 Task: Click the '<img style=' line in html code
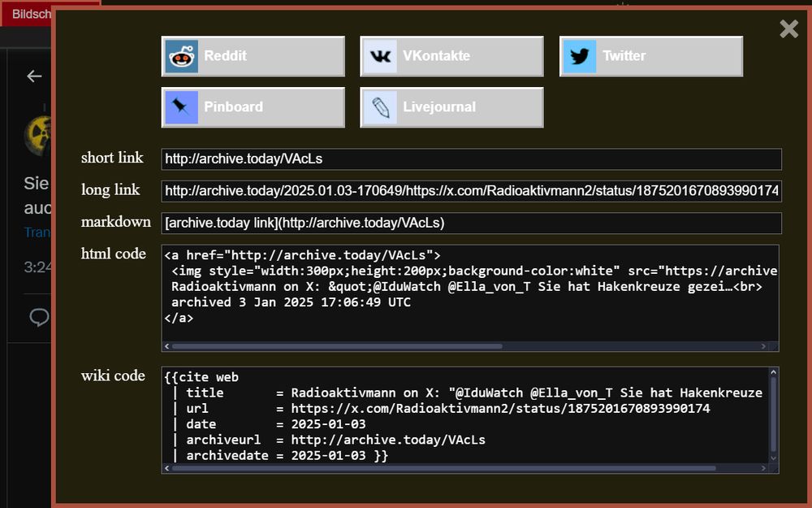tap(474, 271)
